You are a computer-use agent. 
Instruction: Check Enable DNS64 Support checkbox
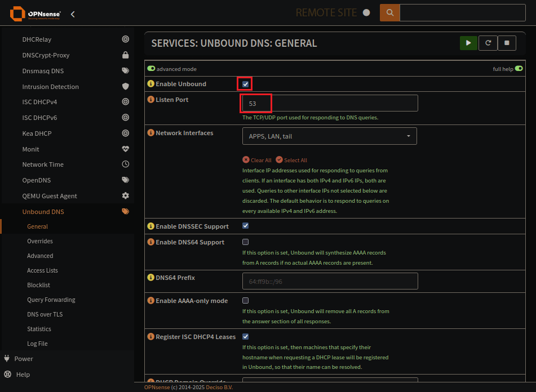(x=245, y=242)
